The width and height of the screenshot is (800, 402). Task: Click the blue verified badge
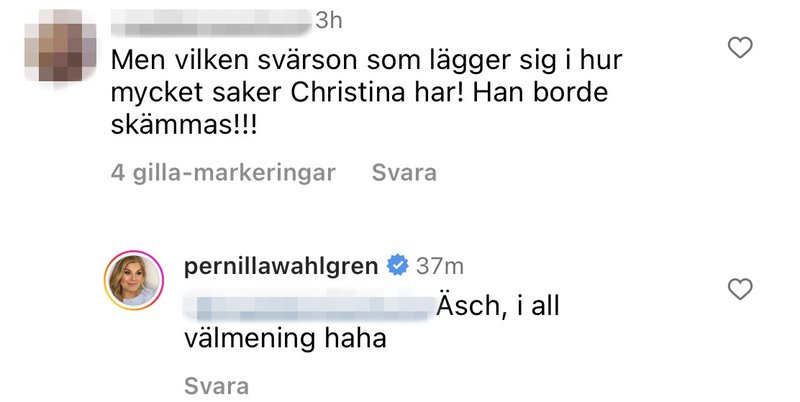point(397,266)
